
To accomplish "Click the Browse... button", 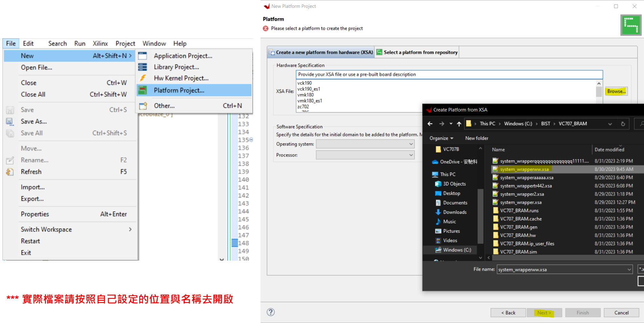I will 617,91.
